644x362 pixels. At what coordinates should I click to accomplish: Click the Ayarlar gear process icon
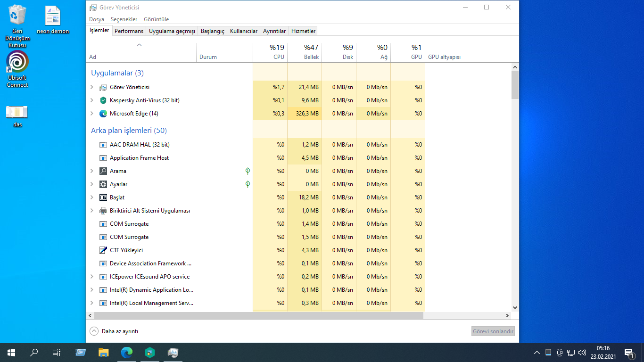click(103, 184)
